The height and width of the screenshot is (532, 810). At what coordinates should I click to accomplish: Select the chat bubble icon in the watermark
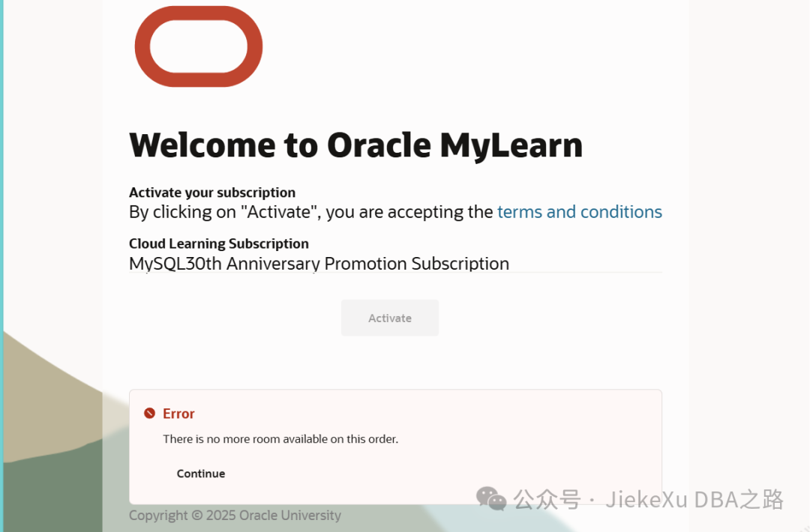(x=491, y=499)
